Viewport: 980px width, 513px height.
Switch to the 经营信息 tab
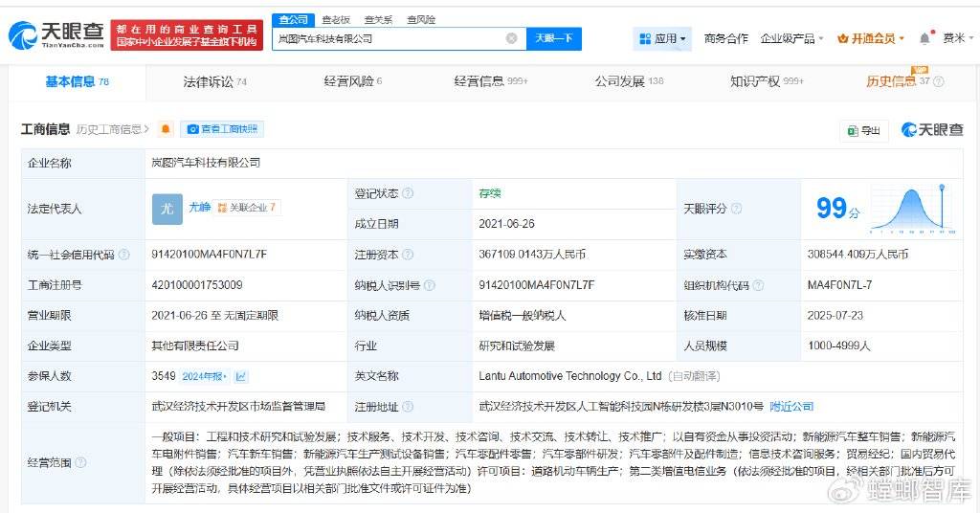click(491, 82)
